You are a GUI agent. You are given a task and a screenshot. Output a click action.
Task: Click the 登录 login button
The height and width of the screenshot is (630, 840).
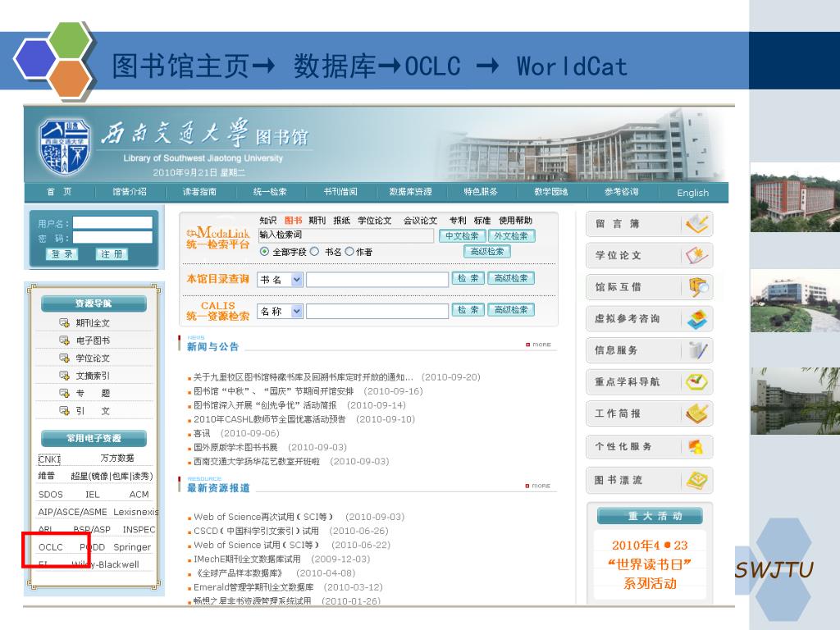point(62,254)
